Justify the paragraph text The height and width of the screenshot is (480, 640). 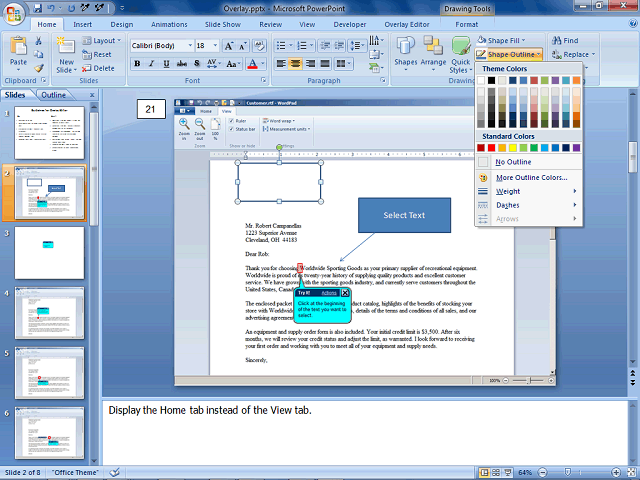pos(325,63)
